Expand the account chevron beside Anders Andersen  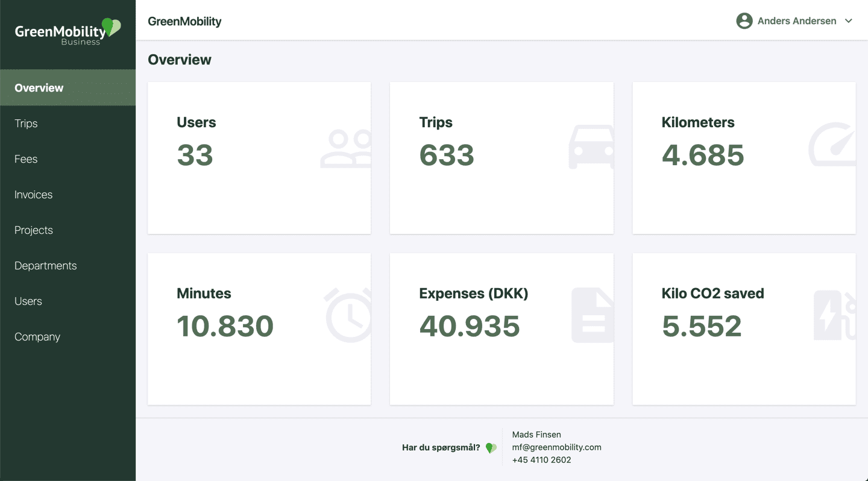pos(849,21)
